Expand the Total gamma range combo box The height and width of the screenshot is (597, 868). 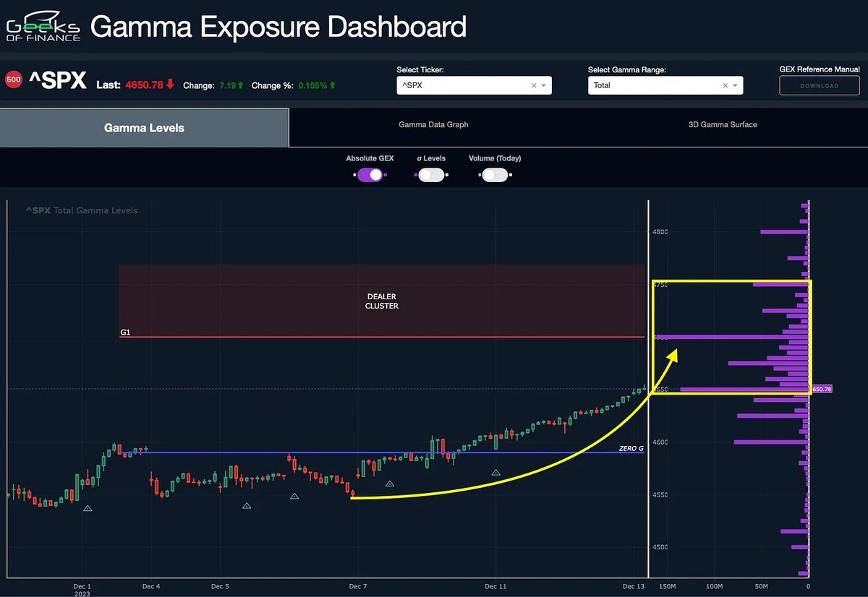(x=651, y=85)
